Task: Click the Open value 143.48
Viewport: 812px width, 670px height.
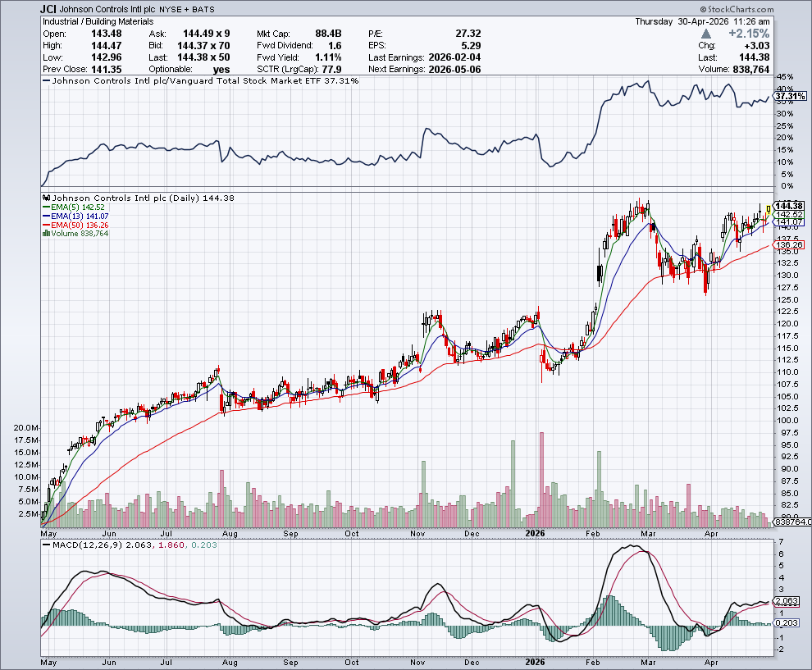Action: click(106, 34)
